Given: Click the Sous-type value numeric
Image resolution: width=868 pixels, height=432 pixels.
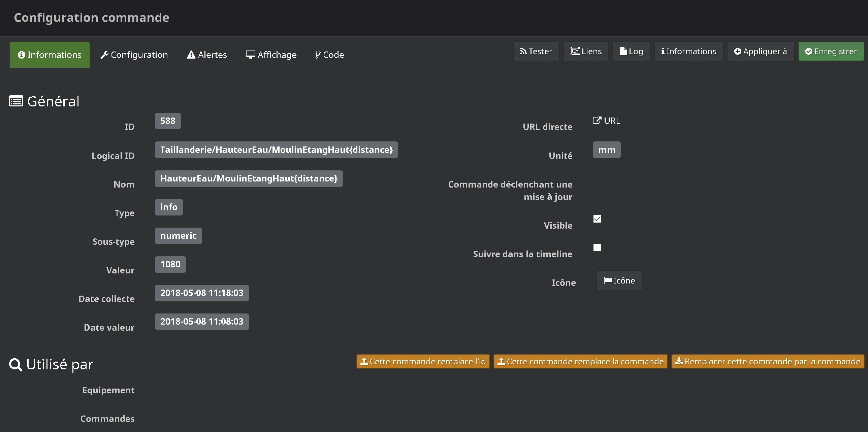Looking at the screenshot, I should pos(178,236).
